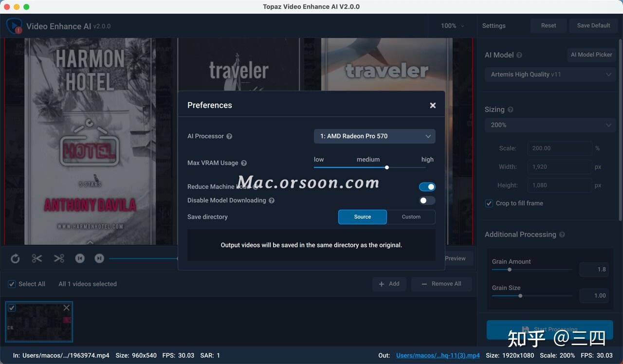This screenshot has height=364, width=623.
Task: Click 'All 1 videos selected' text
Action: click(88, 284)
